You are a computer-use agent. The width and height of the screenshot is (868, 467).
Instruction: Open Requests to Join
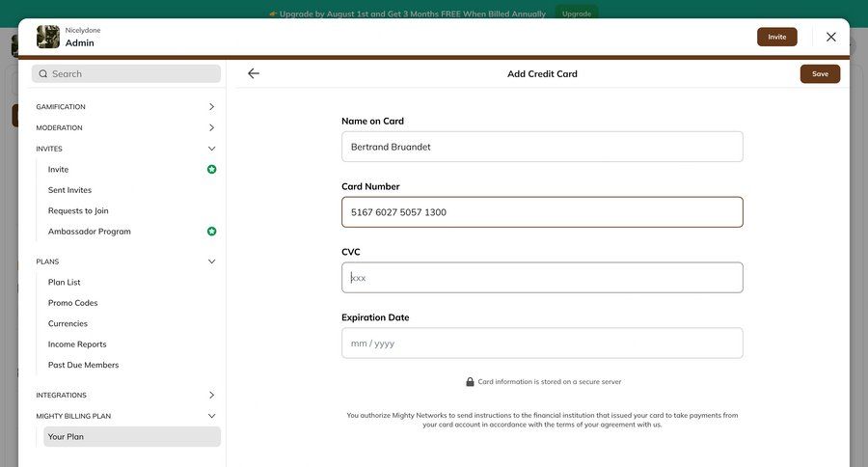coord(78,210)
